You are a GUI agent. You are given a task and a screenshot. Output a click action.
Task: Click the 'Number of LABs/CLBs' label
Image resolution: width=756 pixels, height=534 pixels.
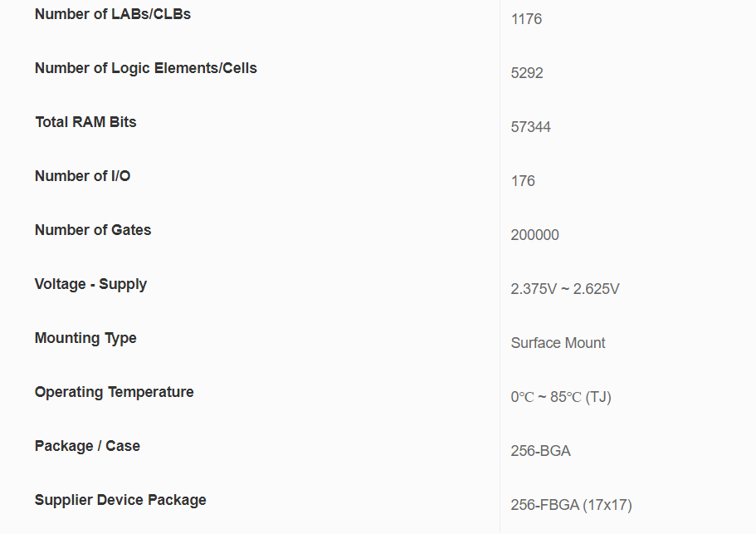113,14
